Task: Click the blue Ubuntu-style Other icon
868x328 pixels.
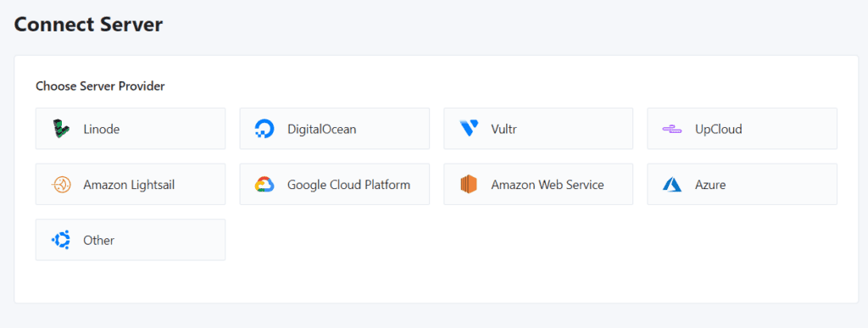Action: tap(61, 240)
